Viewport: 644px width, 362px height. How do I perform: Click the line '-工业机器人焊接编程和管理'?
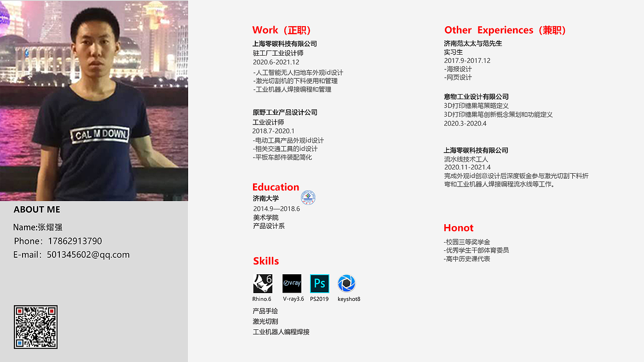point(292,90)
